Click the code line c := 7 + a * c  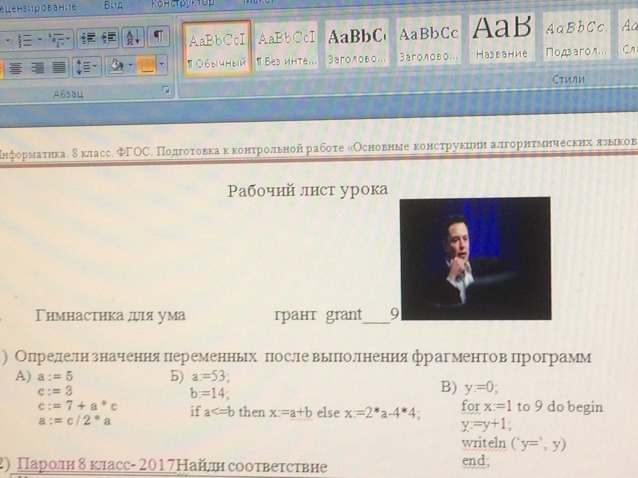point(77,406)
